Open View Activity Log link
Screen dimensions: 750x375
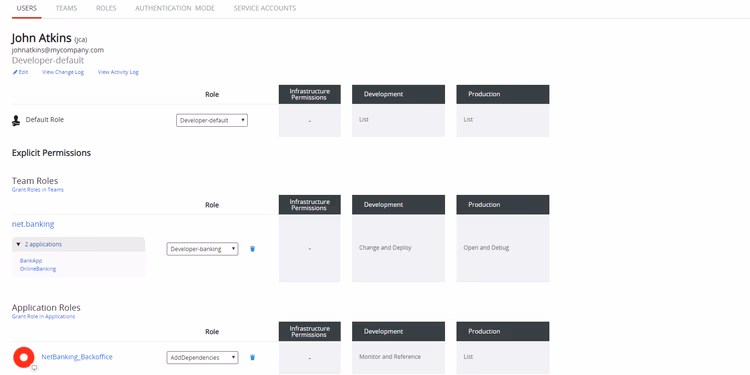coord(118,72)
